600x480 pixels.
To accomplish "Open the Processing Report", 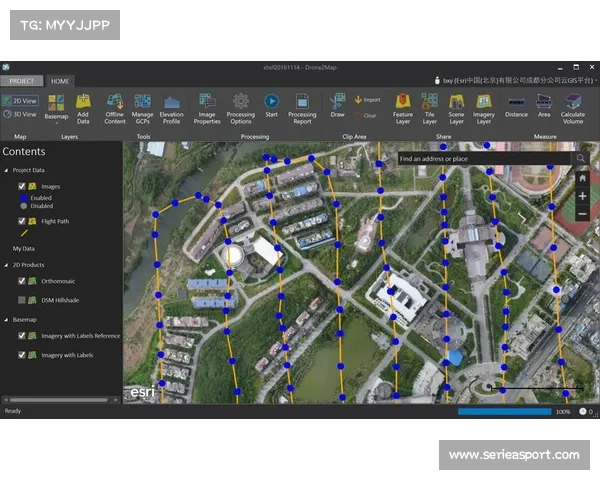I will coord(302,109).
